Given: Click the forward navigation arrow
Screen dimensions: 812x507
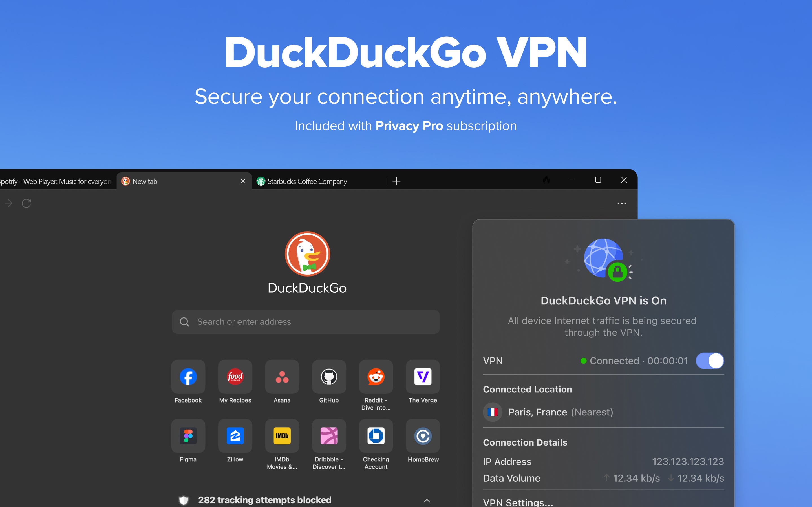Looking at the screenshot, I should pos(8,203).
